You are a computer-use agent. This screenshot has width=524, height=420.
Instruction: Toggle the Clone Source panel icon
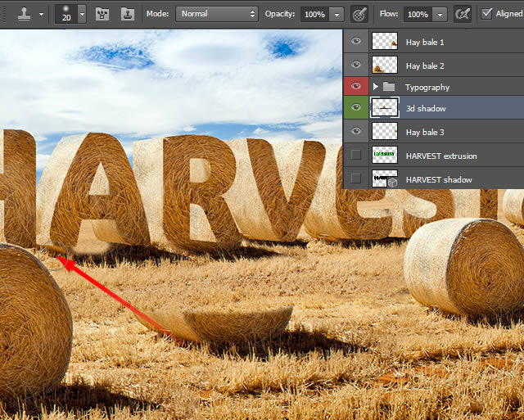click(128, 14)
